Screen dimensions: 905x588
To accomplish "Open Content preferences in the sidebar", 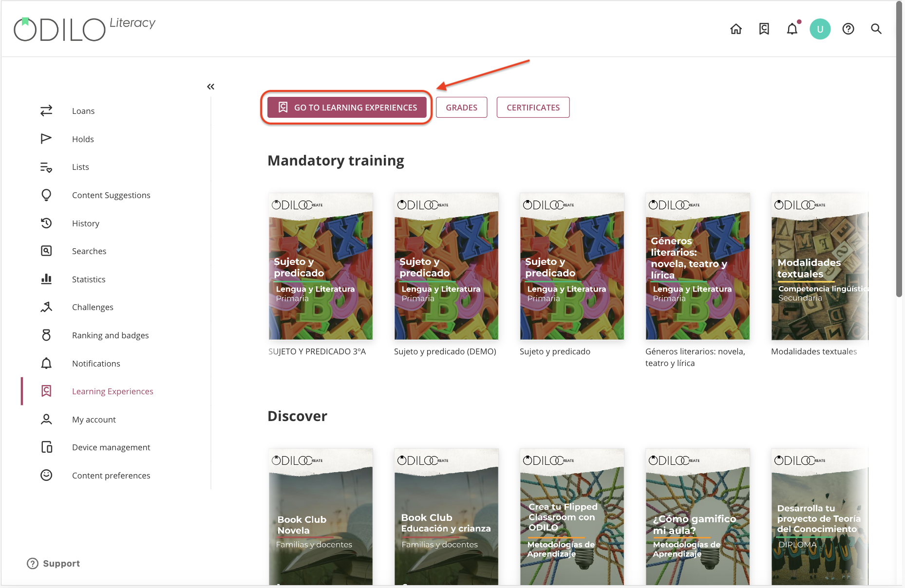I will point(111,476).
